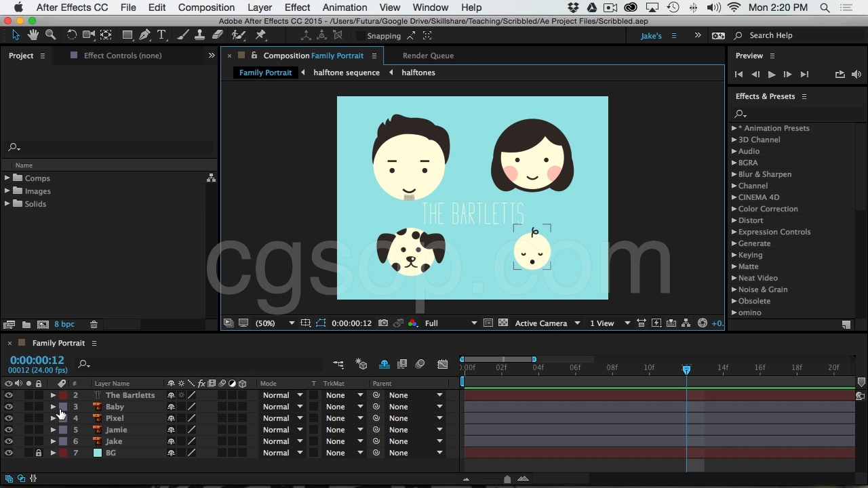Click the Play button in Preview panel

[x=771, y=75]
